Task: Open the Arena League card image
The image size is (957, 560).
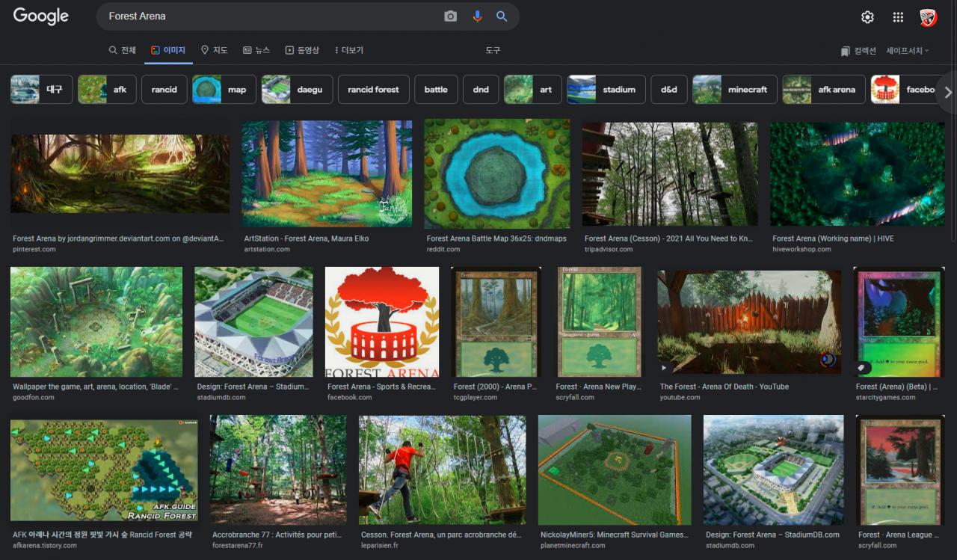Action: pyautogui.click(x=901, y=470)
